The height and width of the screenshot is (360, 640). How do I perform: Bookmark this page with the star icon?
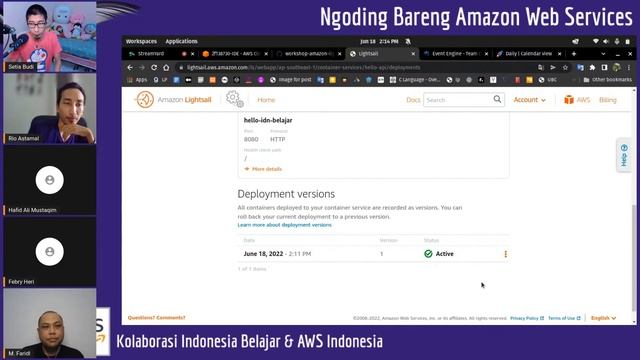[565, 67]
